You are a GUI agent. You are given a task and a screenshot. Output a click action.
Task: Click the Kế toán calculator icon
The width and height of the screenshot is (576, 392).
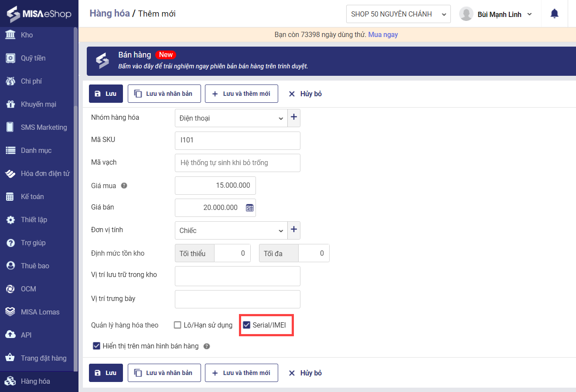click(10, 196)
